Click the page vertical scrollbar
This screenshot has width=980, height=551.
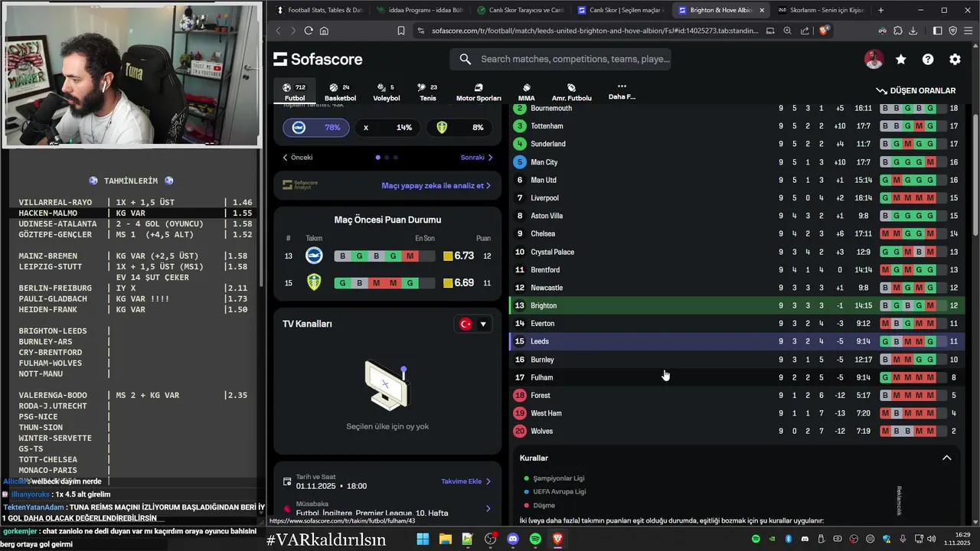click(x=975, y=174)
